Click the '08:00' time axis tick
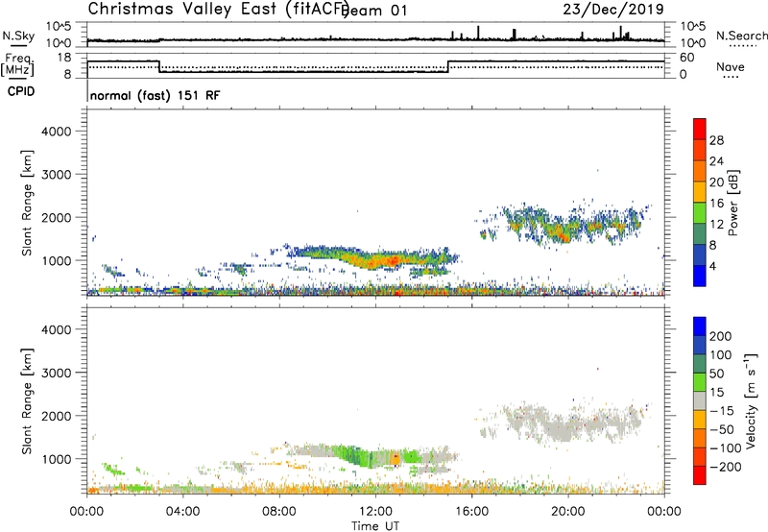This screenshot has width=768, height=532. 279,512
